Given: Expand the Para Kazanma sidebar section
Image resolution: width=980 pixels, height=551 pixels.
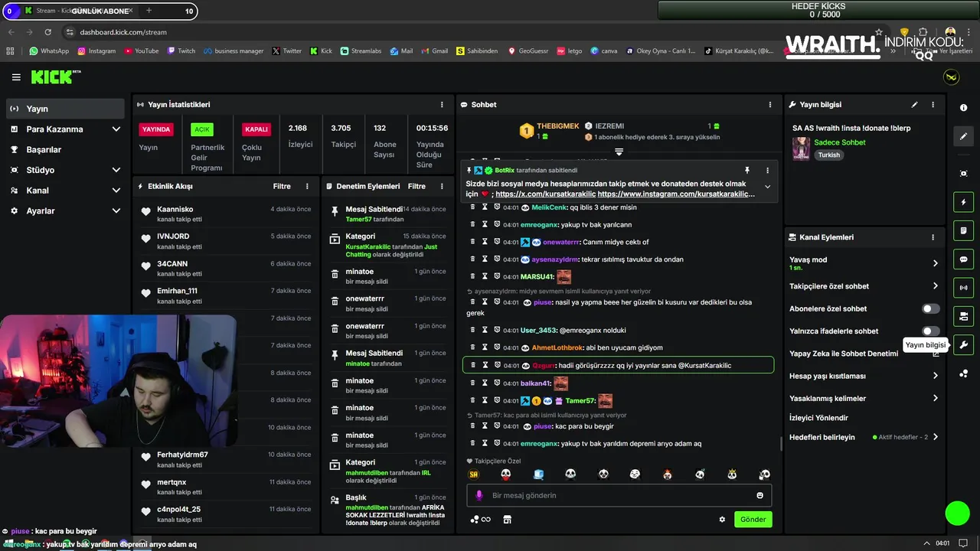Looking at the screenshot, I should pos(116,129).
